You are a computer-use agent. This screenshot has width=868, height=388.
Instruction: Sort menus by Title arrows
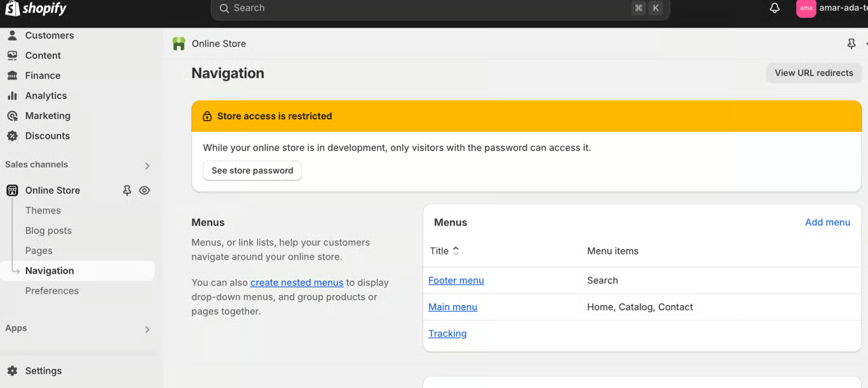(x=456, y=251)
